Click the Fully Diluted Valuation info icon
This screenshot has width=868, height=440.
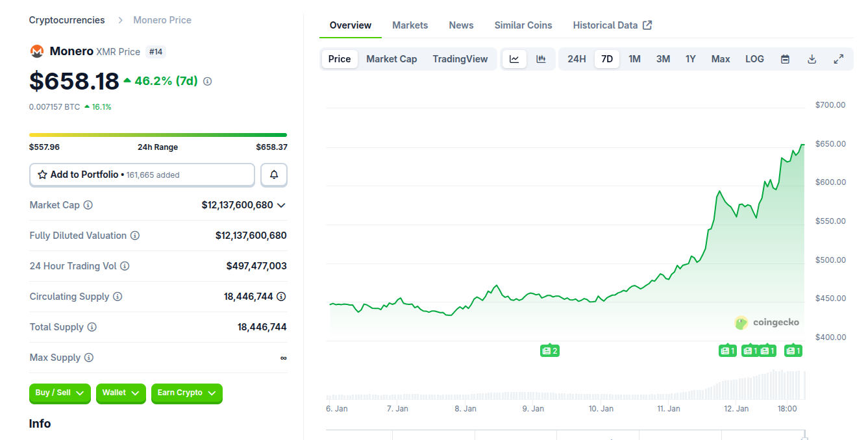pos(135,236)
